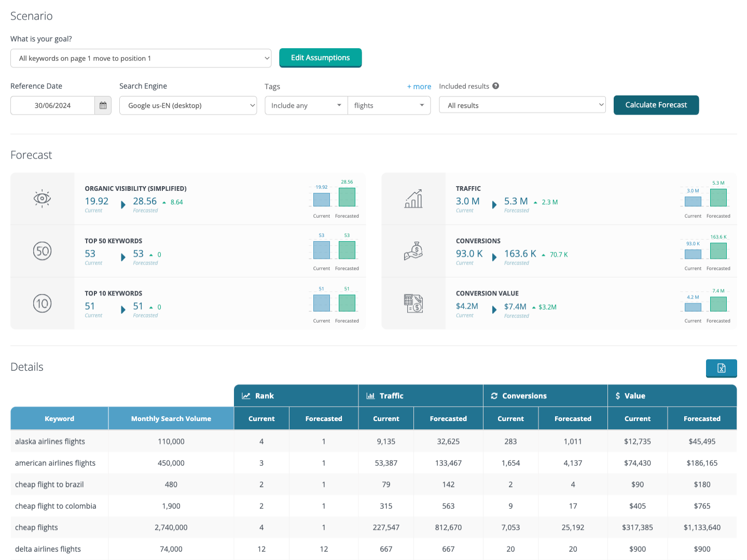Select the 'delta airlines flights' keyword
747x560 pixels.
coord(48,549)
